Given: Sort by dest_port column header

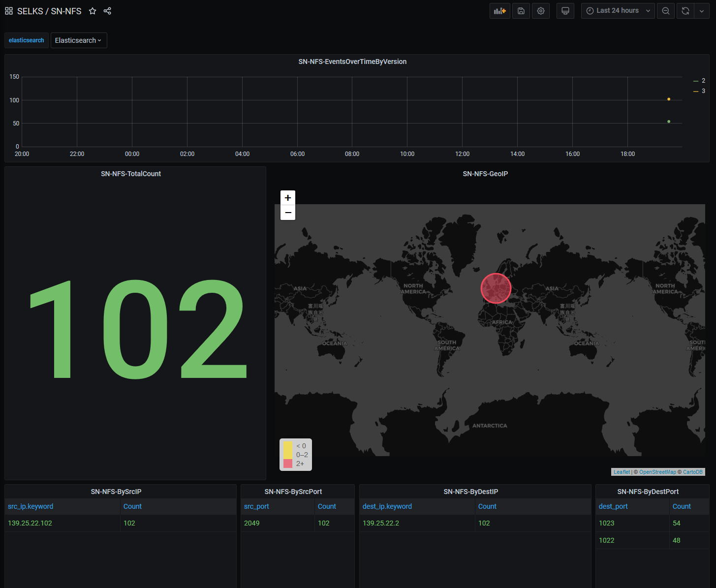Looking at the screenshot, I should tap(613, 506).
